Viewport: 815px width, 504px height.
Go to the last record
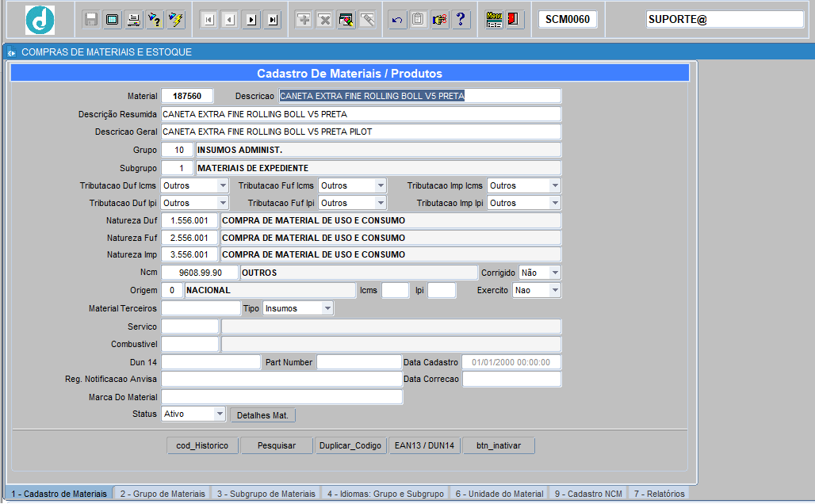(x=273, y=20)
